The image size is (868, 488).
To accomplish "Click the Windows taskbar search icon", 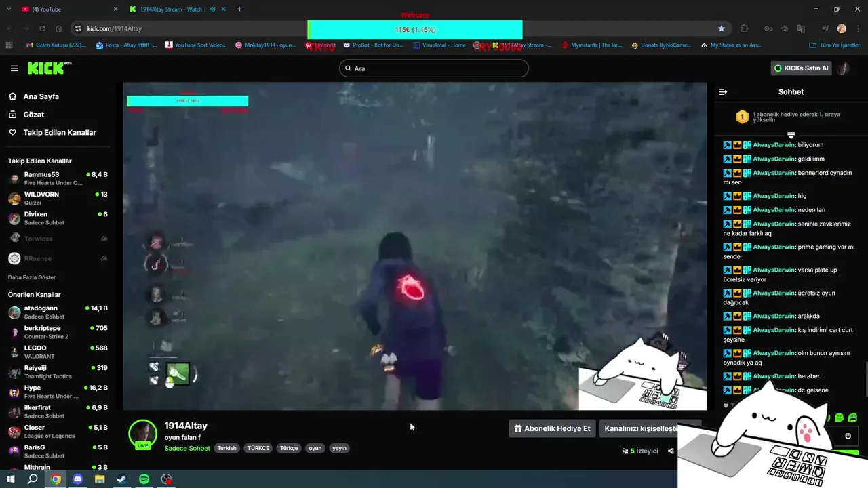I will pyautogui.click(x=33, y=479).
